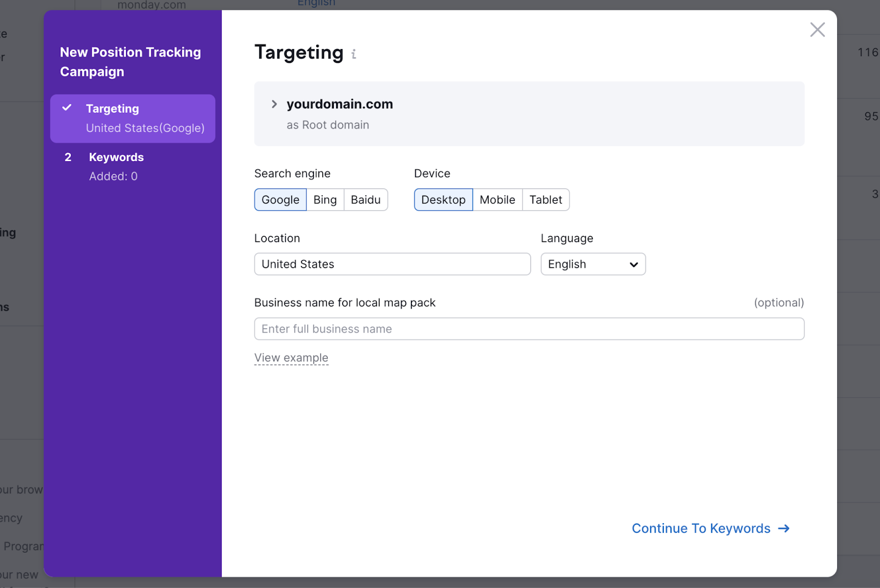The width and height of the screenshot is (880, 588).
Task: Click the business name input field
Action: [528, 328]
